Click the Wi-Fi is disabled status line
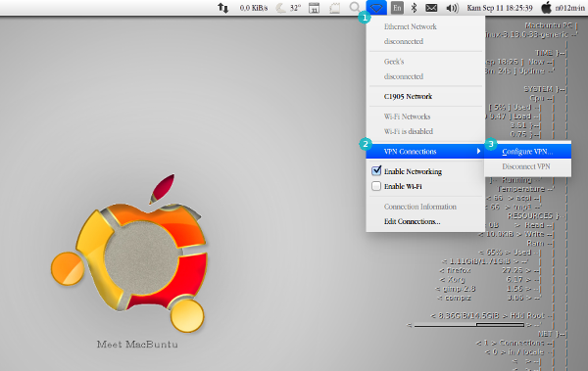This screenshot has height=371, width=588. click(409, 131)
